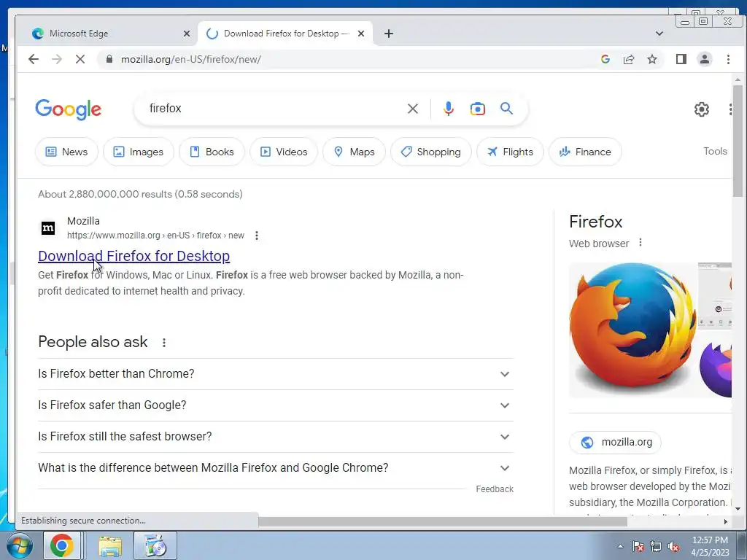Click the Google icon in address bar
The height and width of the screenshot is (560, 747).
605,59
